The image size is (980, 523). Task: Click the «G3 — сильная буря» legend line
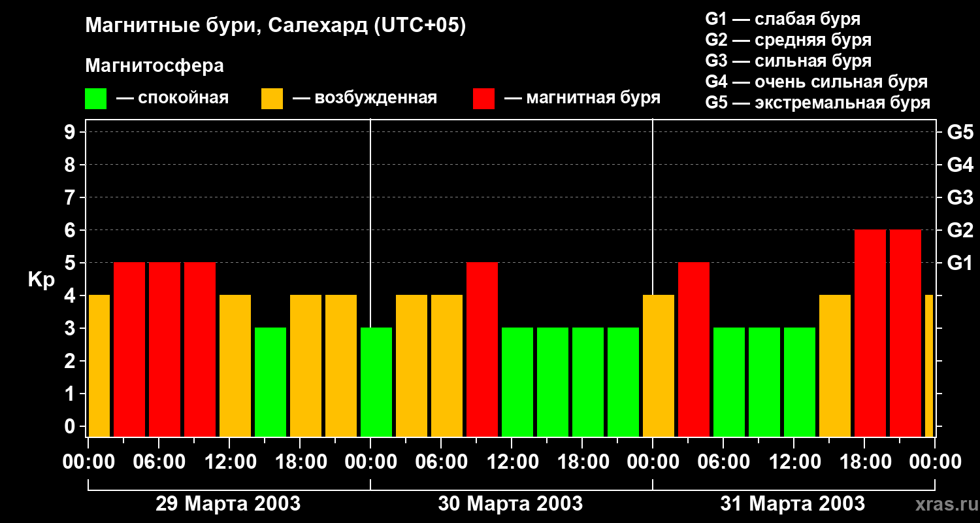pos(788,61)
